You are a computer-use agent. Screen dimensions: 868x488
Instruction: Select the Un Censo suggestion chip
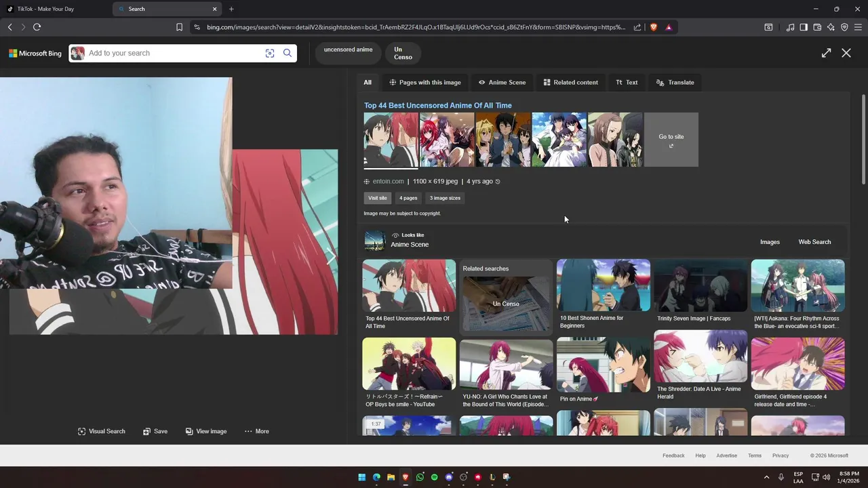[x=403, y=53]
